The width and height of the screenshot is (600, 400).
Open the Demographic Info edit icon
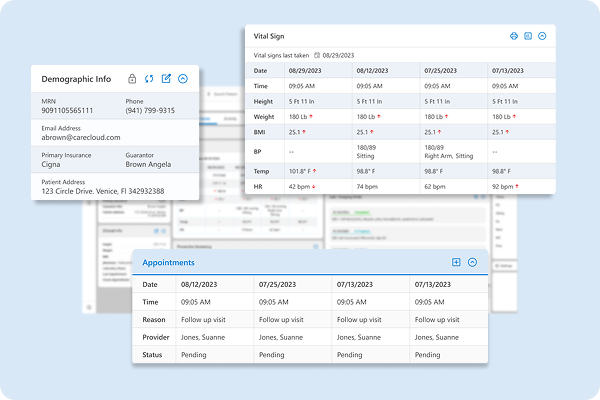166,79
